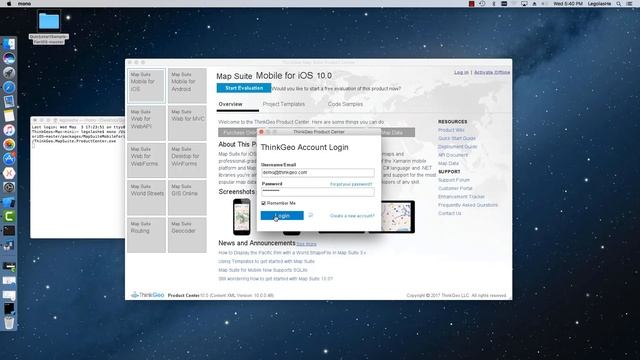The width and height of the screenshot is (640, 360).
Task: Open the Forgot your password link
Action: coord(351,184)
